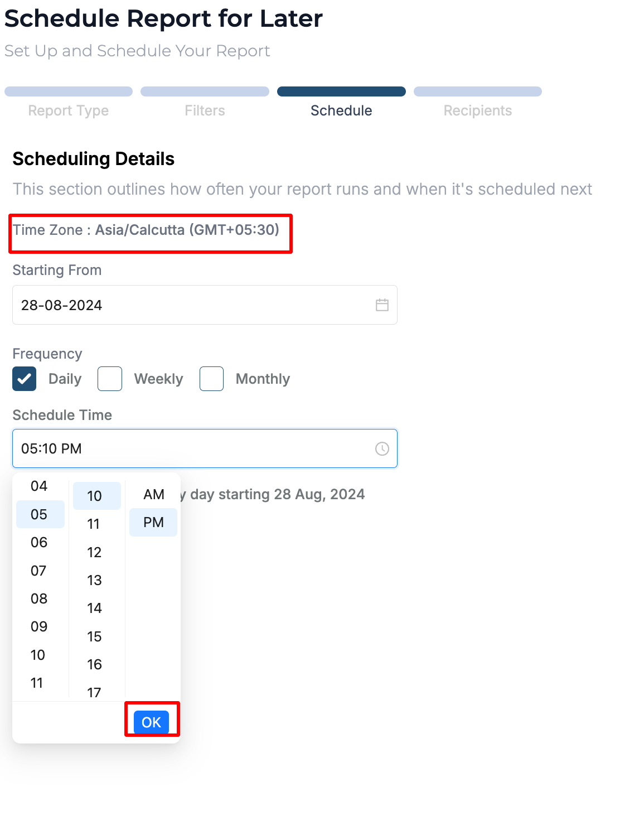
Task: Choose AM in the time picker
Action: click(x=153, y=495)
